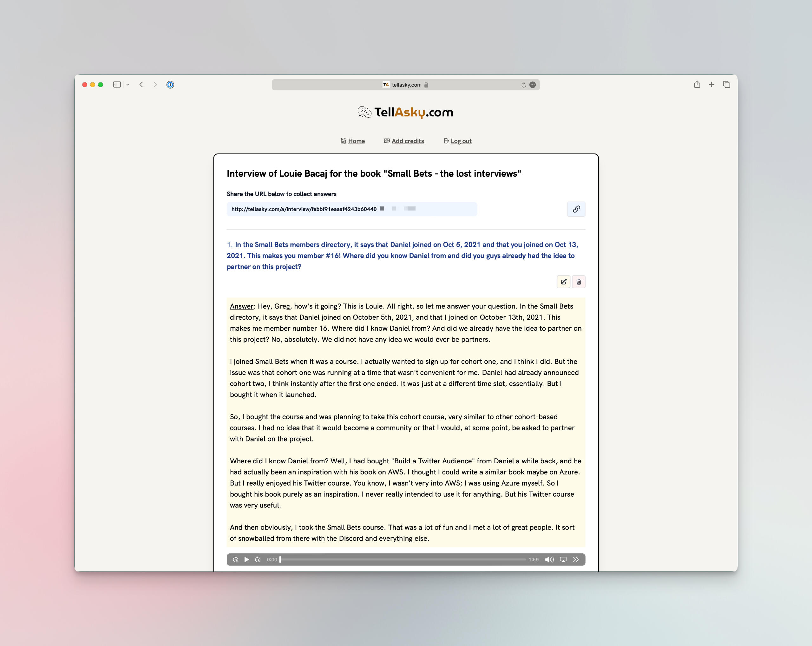Skip audio back 15 seconds
812x646 pixels.
[235, 559]
